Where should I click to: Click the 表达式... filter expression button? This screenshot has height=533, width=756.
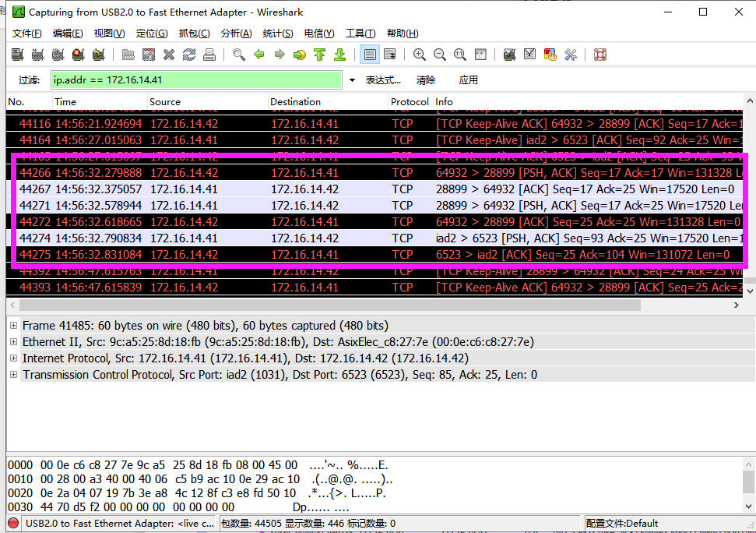(383, 80)
